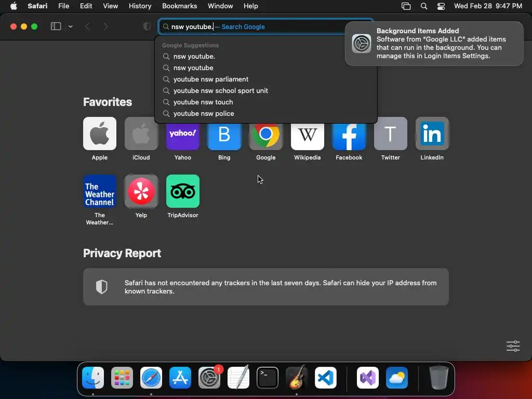Image resolution: width=532 pixels, height=399 pixels.
Task: Open The Weather Channel favorite
Action: [x=99, y=191]
